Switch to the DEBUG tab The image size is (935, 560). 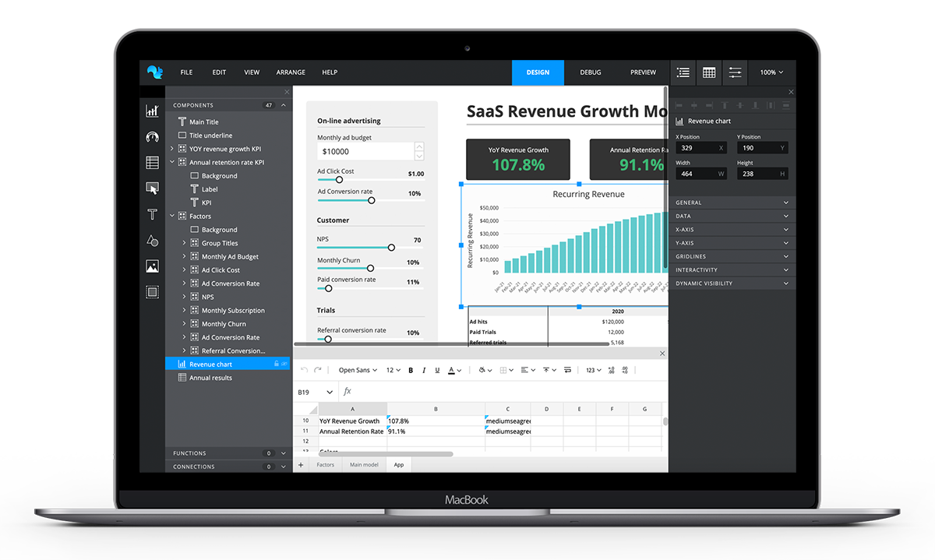tap(590, 72)
